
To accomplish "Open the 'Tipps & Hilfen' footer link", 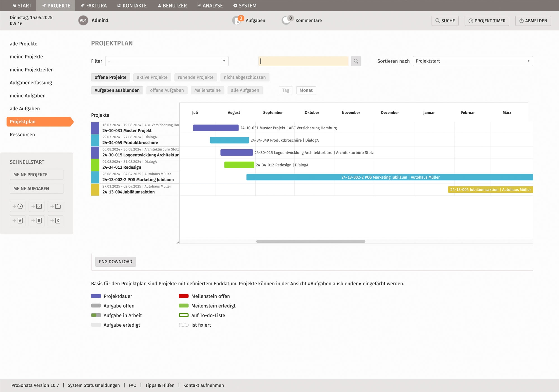I will [160, 385].
